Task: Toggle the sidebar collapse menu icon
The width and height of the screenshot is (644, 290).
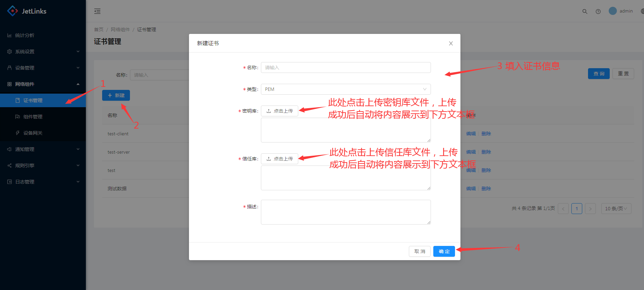Action: pos(97,11)
